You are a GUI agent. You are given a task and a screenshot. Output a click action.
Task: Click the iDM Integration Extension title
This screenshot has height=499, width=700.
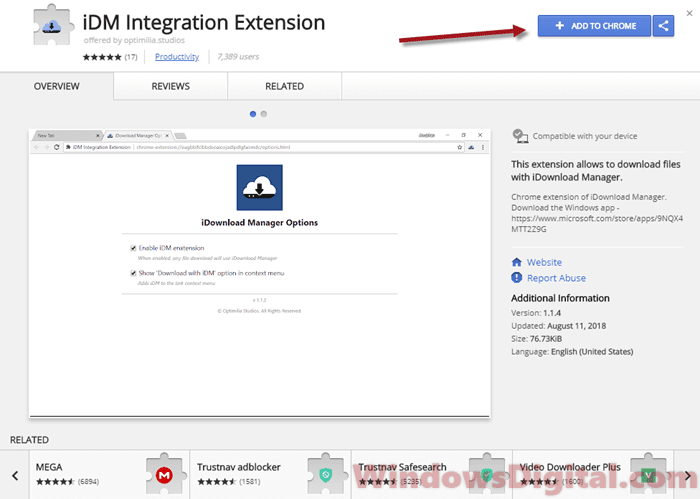(204, 22)
